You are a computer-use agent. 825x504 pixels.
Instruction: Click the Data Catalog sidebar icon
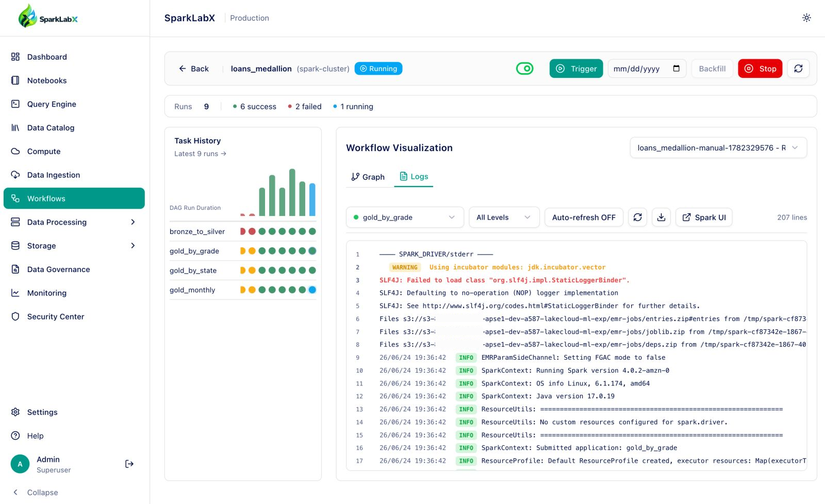(x=15, y=128)
